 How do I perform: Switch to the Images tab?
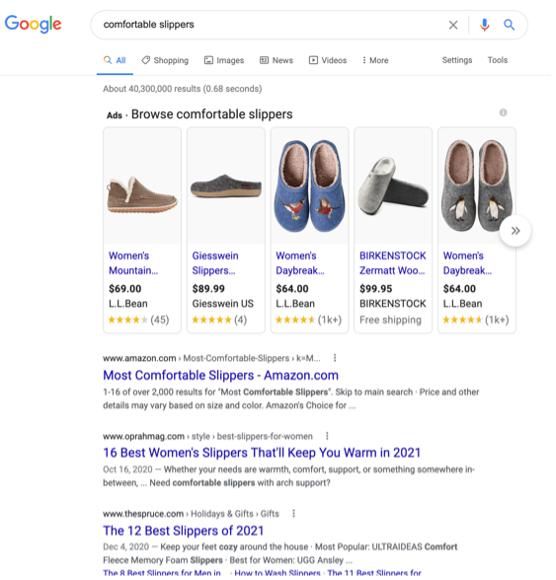pyautogui.click(x=224, y=60)
